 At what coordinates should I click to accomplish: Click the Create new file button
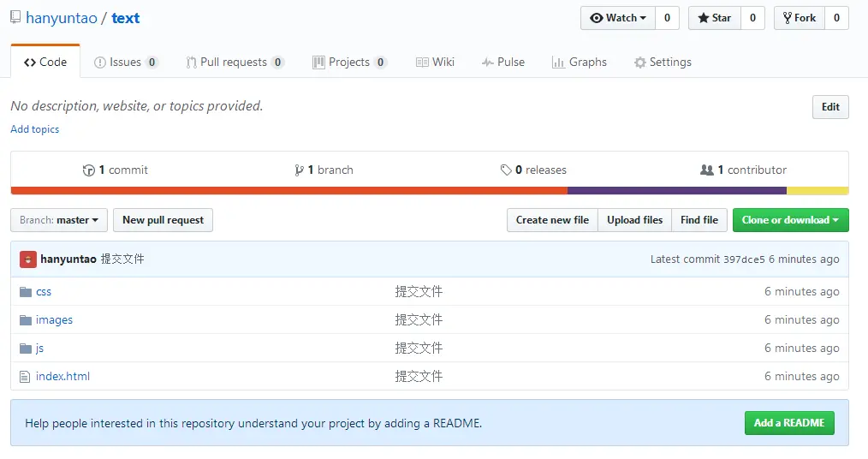pos(552,220)
